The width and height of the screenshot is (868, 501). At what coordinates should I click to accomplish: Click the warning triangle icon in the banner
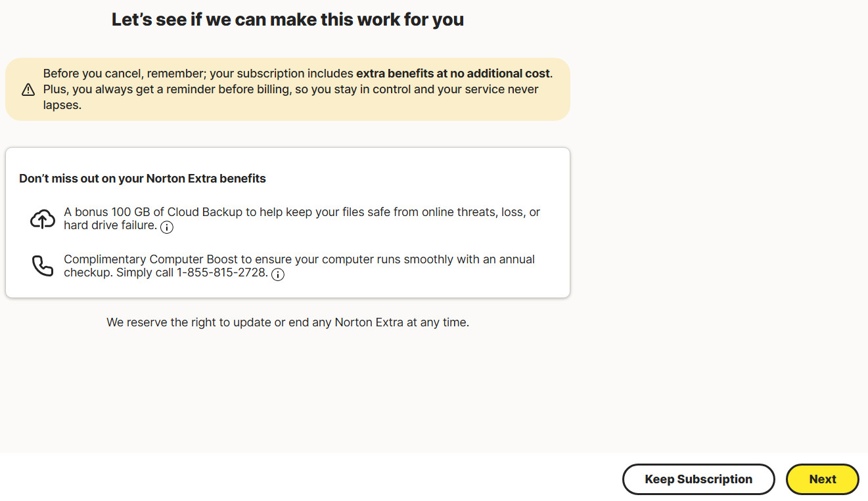(28, 89)
